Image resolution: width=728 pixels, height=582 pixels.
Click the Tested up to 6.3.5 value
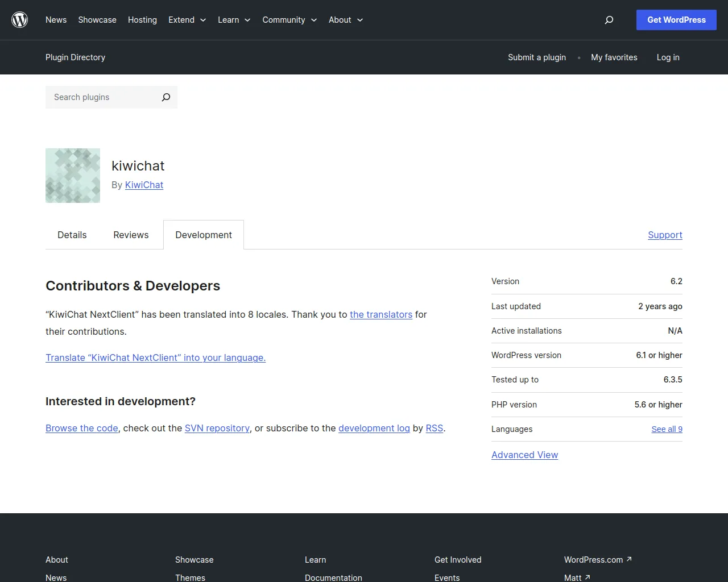click(673, 380)
